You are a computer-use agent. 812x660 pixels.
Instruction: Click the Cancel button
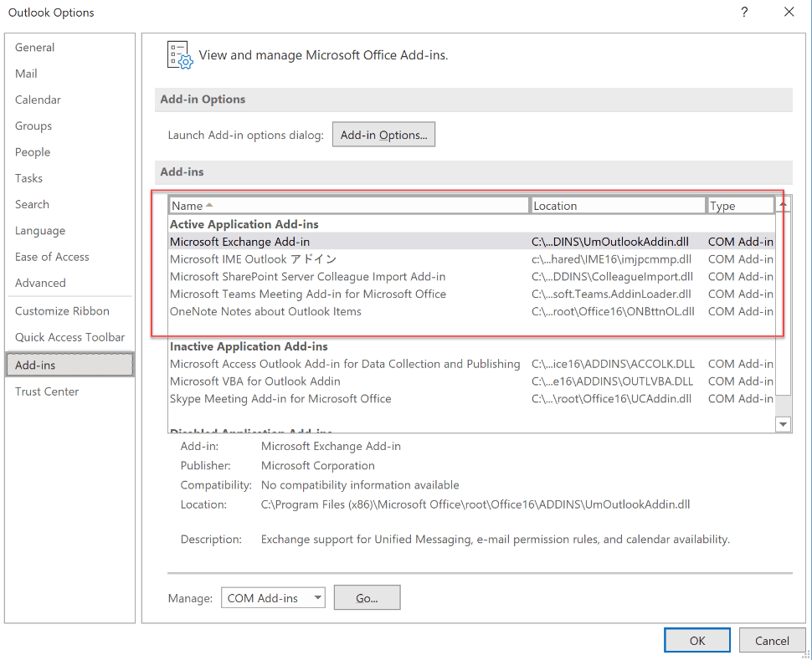tap(772, 640)
